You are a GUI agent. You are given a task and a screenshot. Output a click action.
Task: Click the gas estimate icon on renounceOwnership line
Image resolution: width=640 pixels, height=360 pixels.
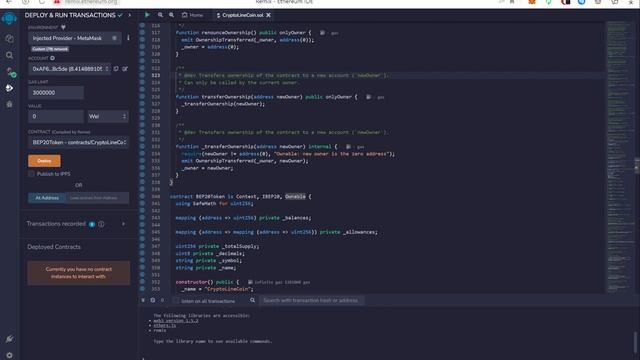(x=322, y=33)
